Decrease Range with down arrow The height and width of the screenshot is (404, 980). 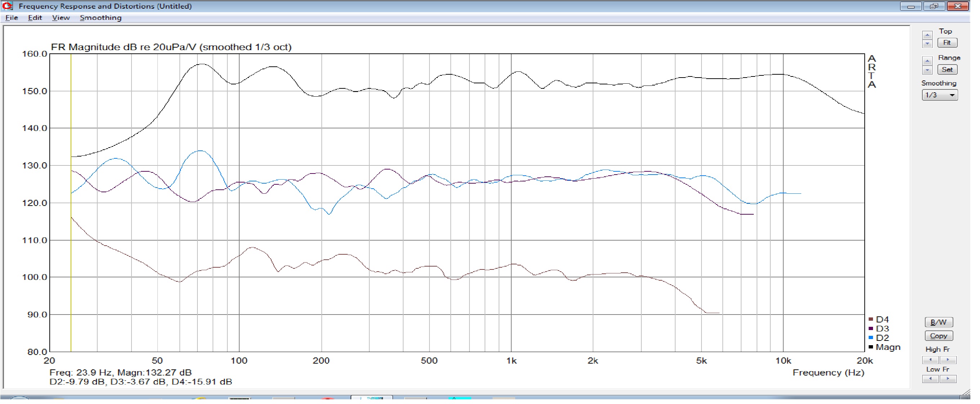pyautogui.click(x=927, y=70)
